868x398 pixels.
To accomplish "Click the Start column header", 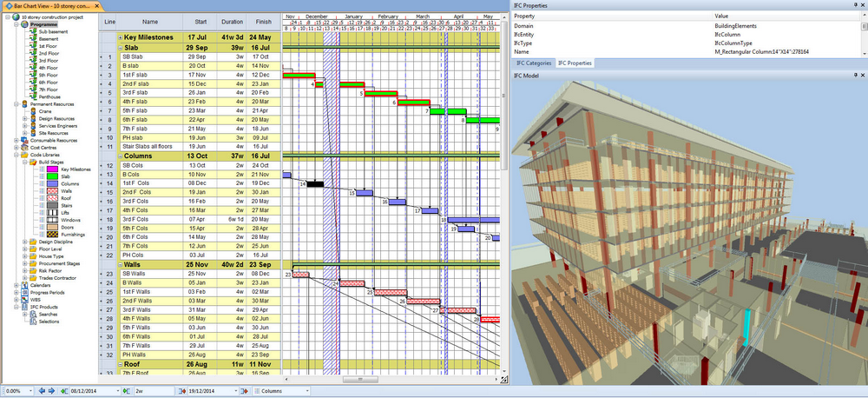I will (201, 21).
